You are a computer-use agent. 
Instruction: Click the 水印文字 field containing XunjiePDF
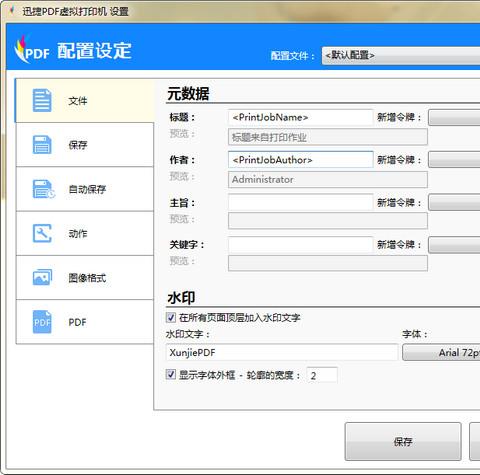pyautogui.click(x=282, y=352)
